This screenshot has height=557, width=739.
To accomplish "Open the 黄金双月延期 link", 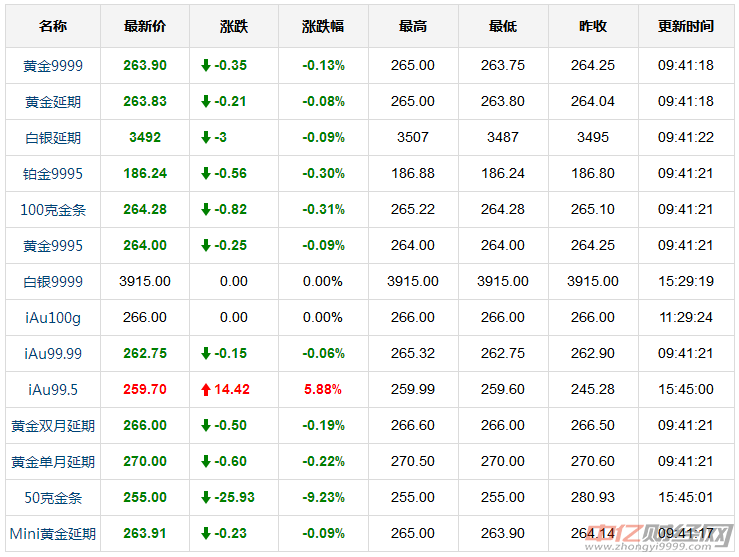I will click(53, 426).
